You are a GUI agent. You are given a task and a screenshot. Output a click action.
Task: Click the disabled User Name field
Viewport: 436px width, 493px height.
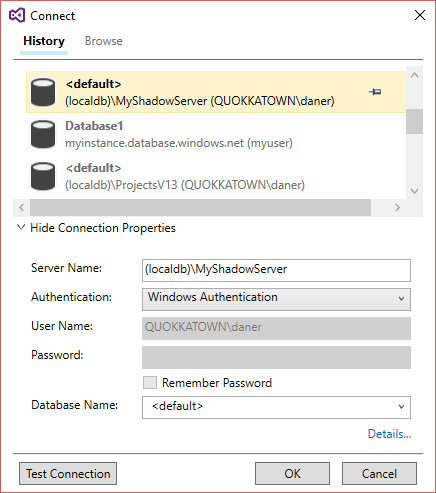click(276, 328)
